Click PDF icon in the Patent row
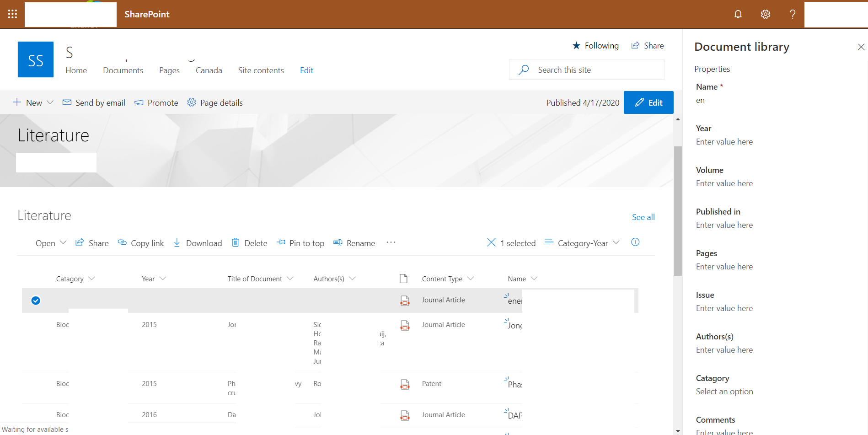Image resolution: width=868 pixels, height=435 pixels. tap(405, 384)
